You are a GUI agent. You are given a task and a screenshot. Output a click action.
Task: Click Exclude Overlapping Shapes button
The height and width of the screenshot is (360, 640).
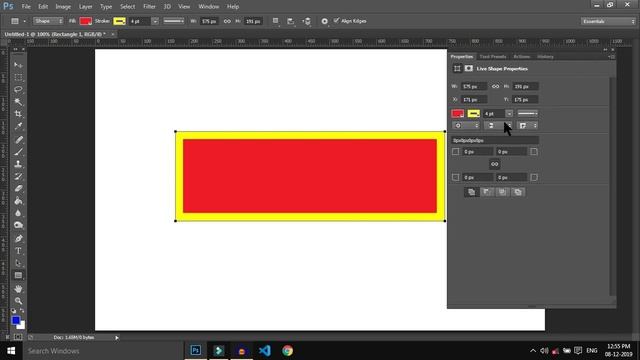tap(518, 192)
